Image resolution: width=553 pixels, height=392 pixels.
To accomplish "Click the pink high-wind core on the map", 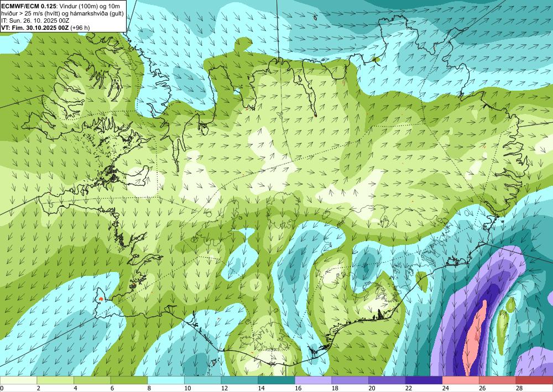I will tap(474, 338).
